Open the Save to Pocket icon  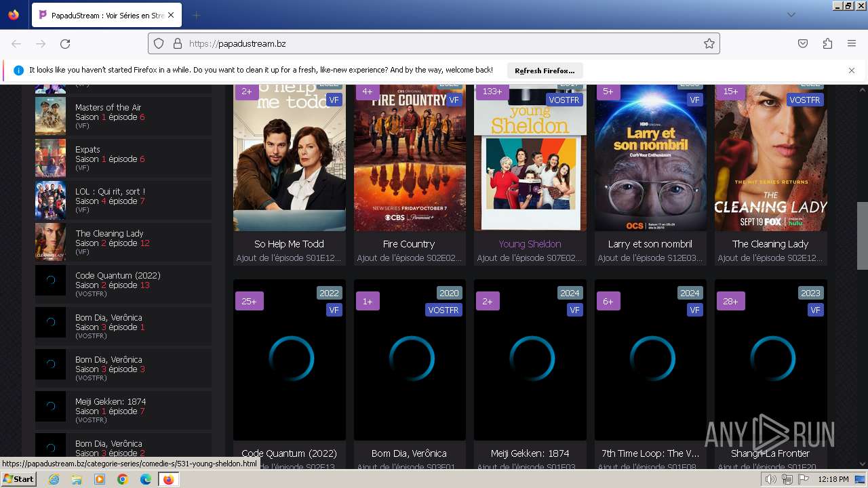coord(803,43)
